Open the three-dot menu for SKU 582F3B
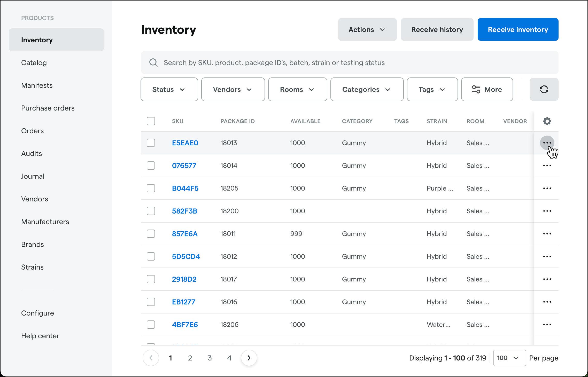The height and width of the screenshot is (377, 588). tap(547, 211)
